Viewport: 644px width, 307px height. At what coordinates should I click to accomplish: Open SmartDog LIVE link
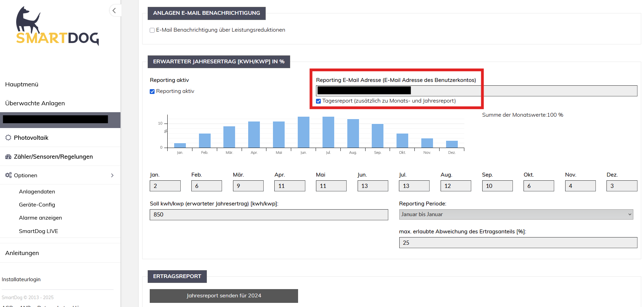pyautogui.click(x=39, y=231)
